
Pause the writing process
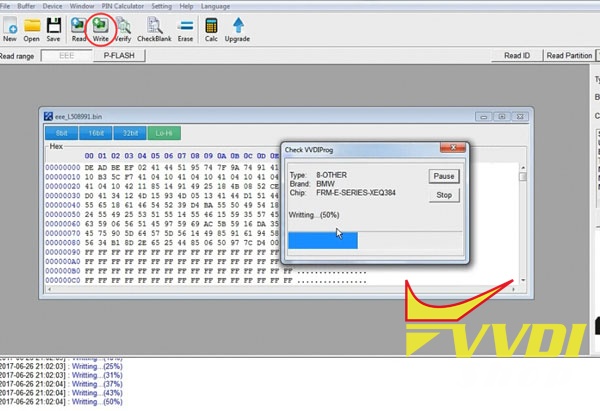pos(444,176)
